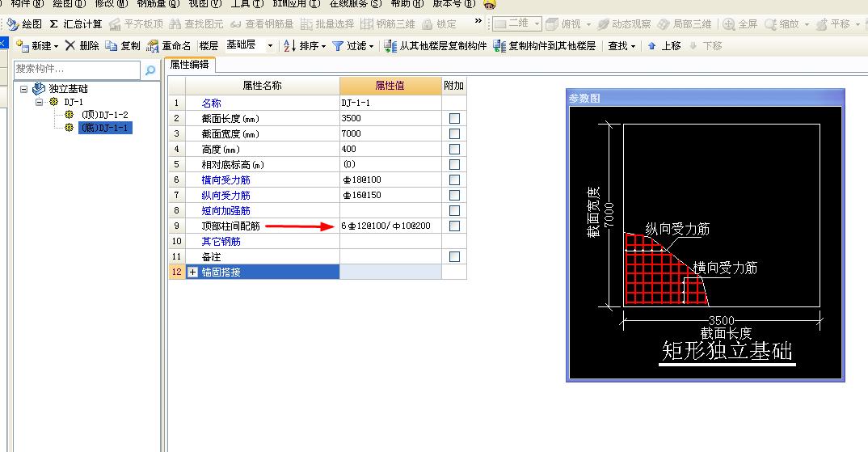
Task: Open the 钢筋量(Q) menu
Action: click(x=159, y=4)
